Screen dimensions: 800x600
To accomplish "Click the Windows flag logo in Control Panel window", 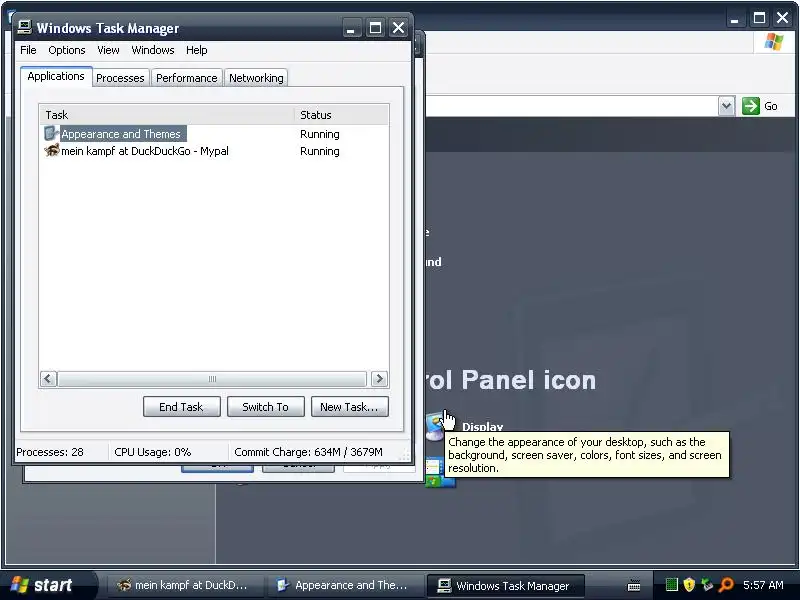I will click(773, 41).
